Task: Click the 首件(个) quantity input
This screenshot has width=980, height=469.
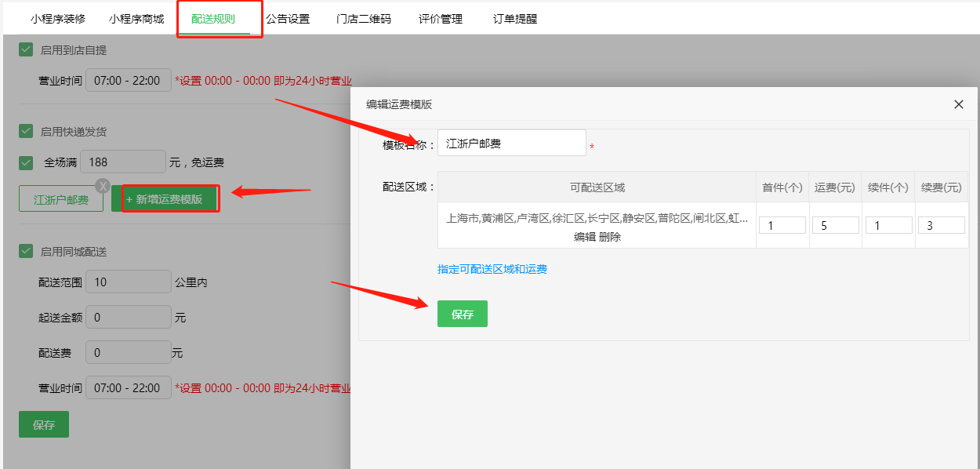Action: click(782, 224)
